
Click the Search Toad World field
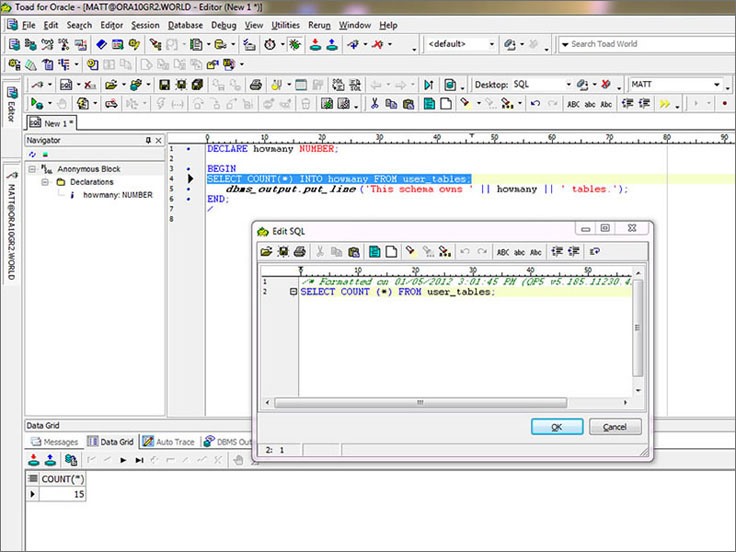pos(650,44)
